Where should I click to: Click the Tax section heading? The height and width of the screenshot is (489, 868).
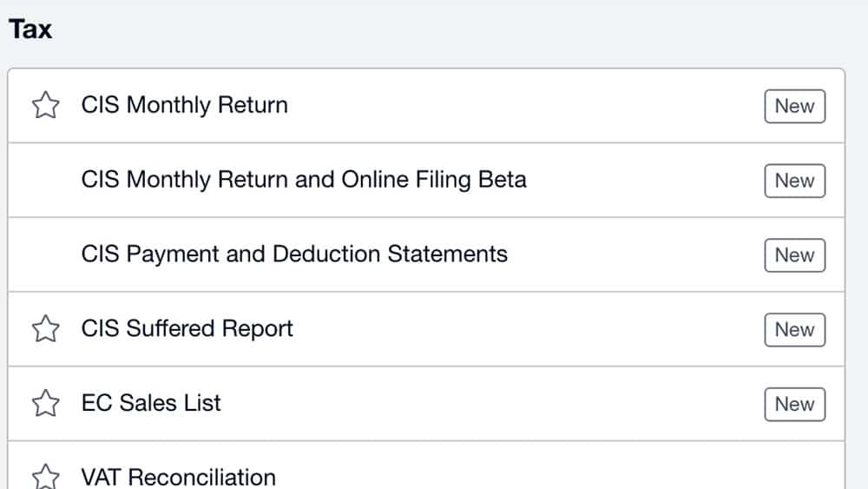pos(30,30)
